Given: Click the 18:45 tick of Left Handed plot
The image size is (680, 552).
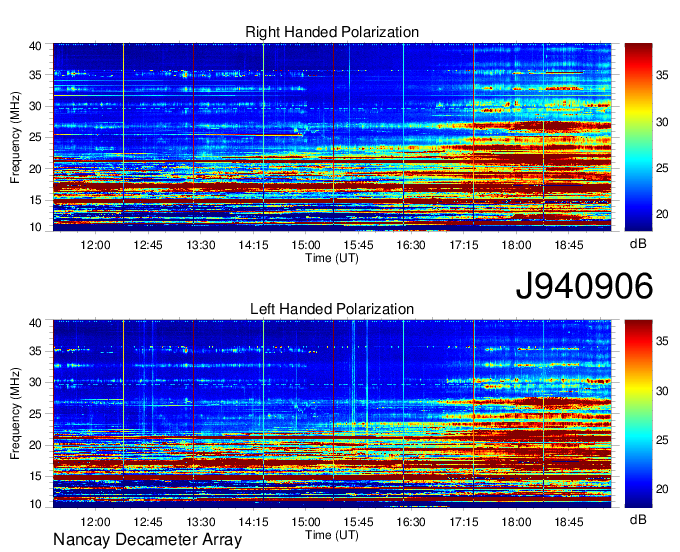Looking at the screenshot, I should click(x=569, y=522).
